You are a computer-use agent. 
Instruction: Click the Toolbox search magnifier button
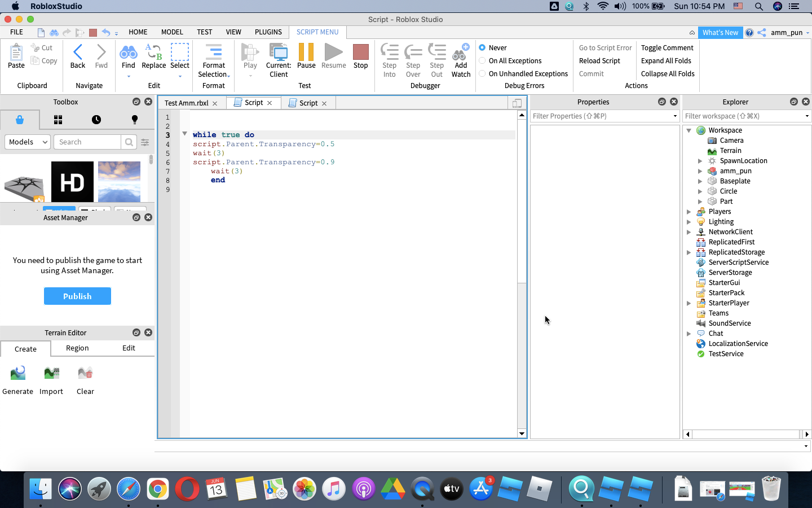click(129, 142)
